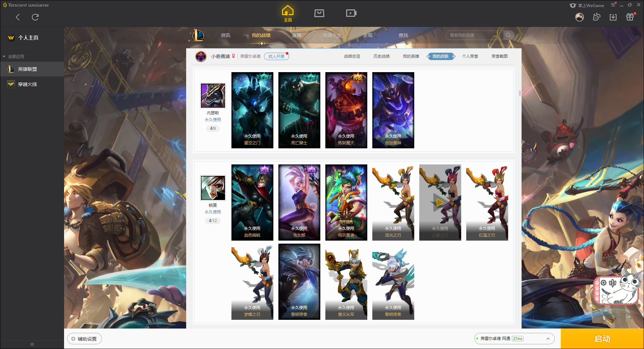This screenshot has height=349, width=644.
Task: Select 穿越火线 in the sidebar
Action: tap(32, 84)
